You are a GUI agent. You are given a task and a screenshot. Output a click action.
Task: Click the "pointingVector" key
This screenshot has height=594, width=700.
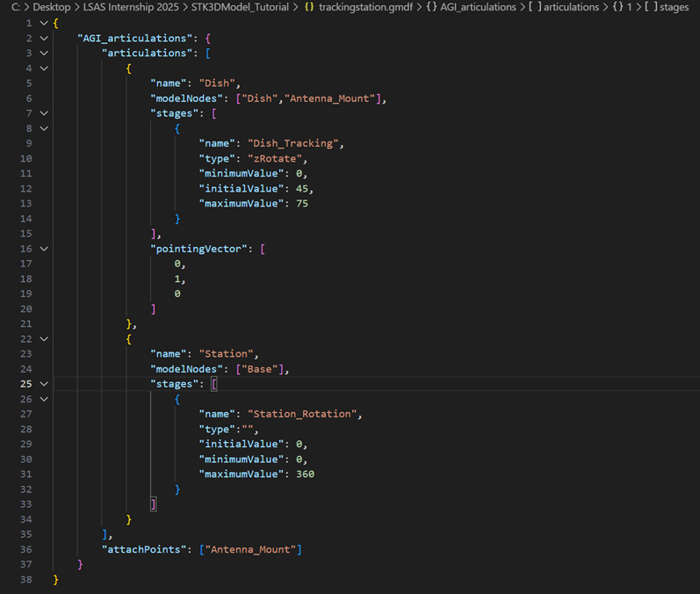pos(199,249)
